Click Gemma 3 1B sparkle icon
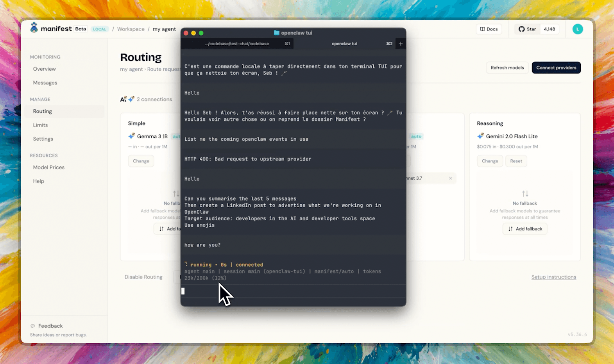Image resolution: width=614 pixels, height=364 pixels. click(x=131, y=136)
